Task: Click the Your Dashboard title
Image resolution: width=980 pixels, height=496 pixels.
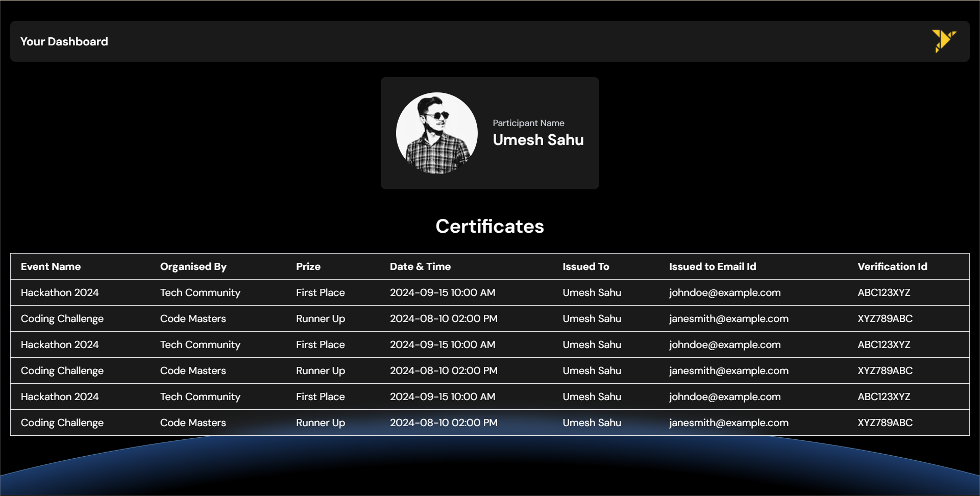Action: [x=64, y=41]
